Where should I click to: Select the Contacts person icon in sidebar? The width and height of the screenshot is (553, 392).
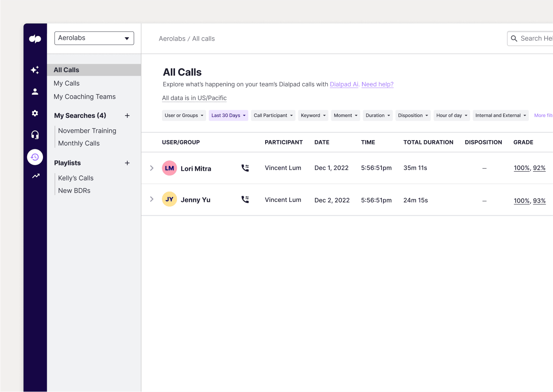coord(35,91)
